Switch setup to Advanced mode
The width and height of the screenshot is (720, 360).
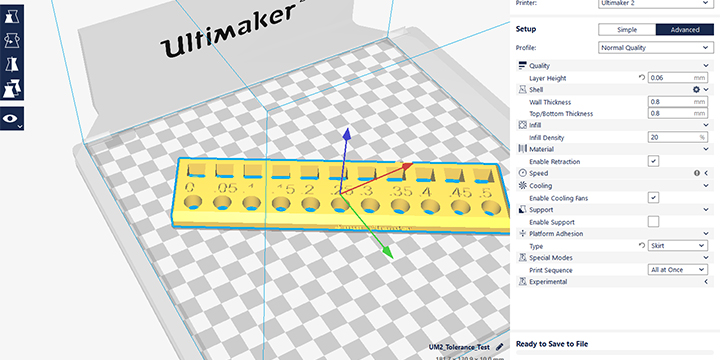[x=685, y=29]
